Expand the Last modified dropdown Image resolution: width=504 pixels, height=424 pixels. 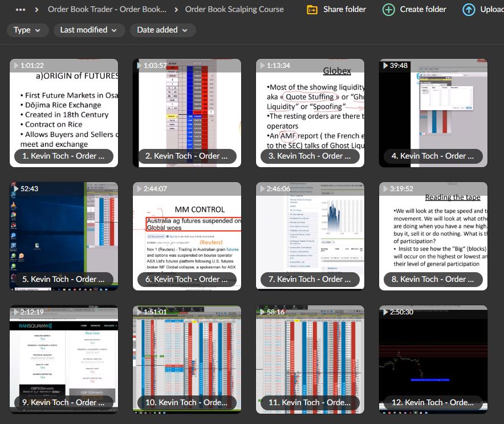coord(89,30)
